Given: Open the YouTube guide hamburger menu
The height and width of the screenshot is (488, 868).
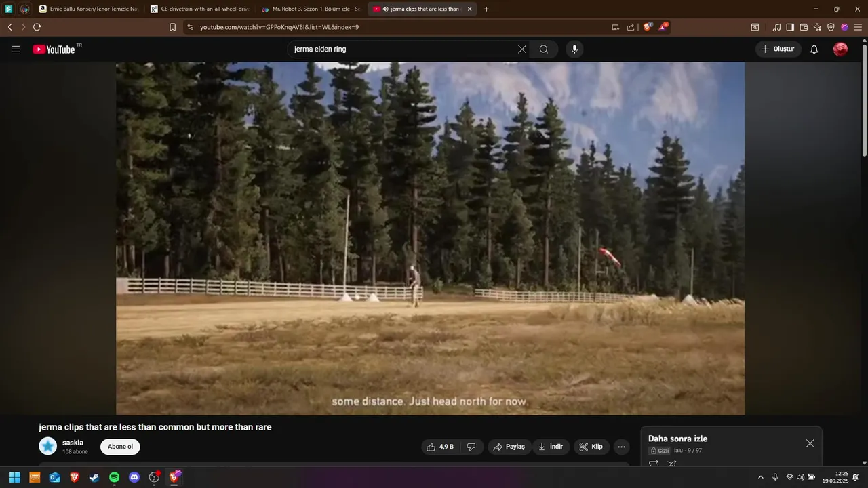Looking at the screenshot, I should [16, 49].
